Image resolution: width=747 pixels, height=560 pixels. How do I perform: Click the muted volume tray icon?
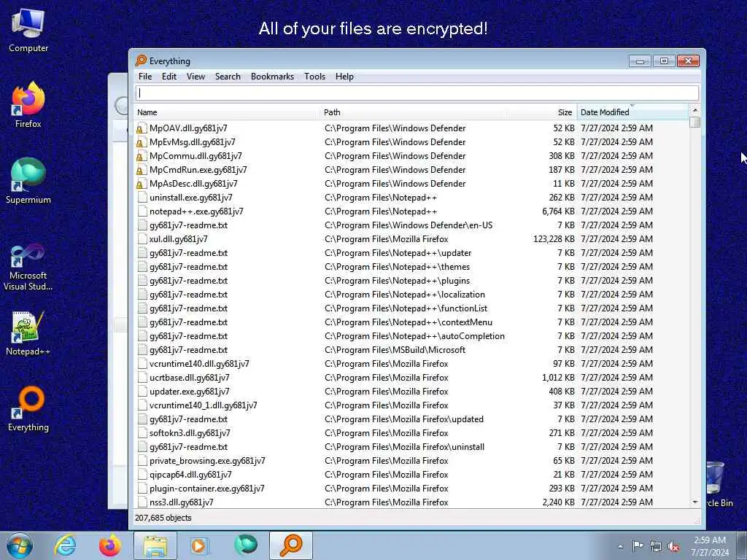tap(673, 546)
